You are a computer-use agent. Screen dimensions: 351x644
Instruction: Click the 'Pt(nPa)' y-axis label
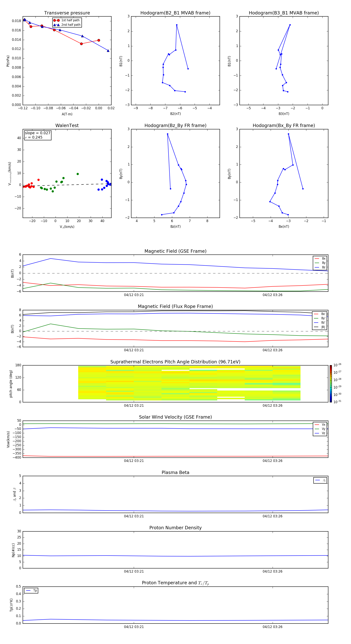pyautogui.click(x=8, y=61)
